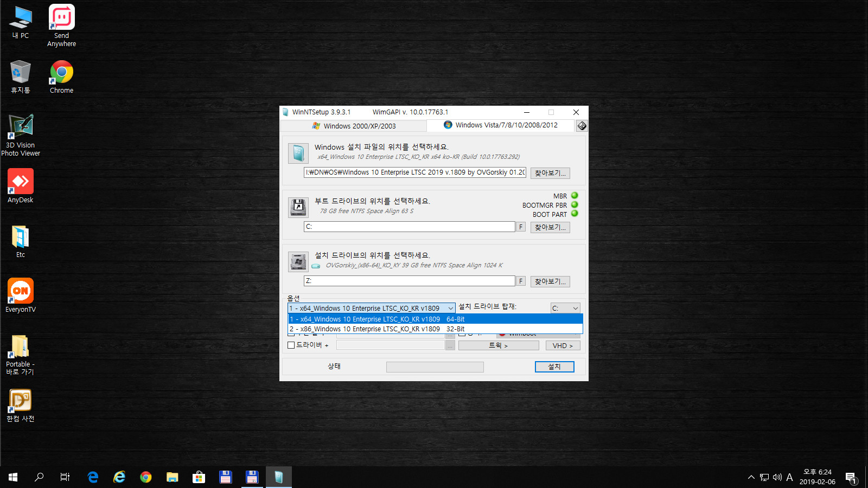
Task: Show hidden system tray icons
Action: [751, 477]
